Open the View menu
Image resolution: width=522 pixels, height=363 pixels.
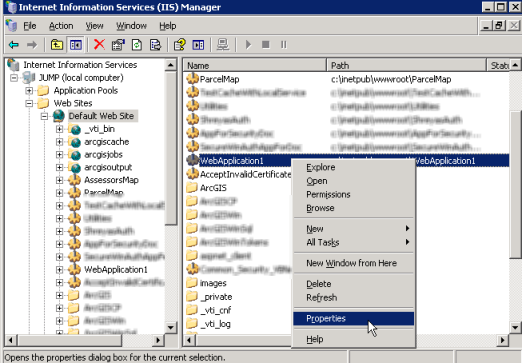(x=94, y=26)
